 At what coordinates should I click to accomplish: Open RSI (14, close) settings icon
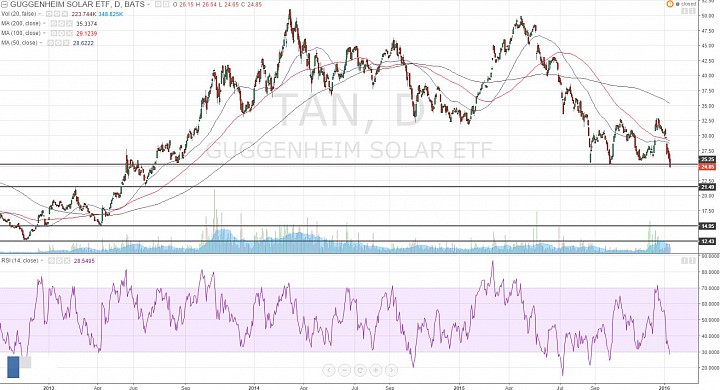[x=59, y=260]
